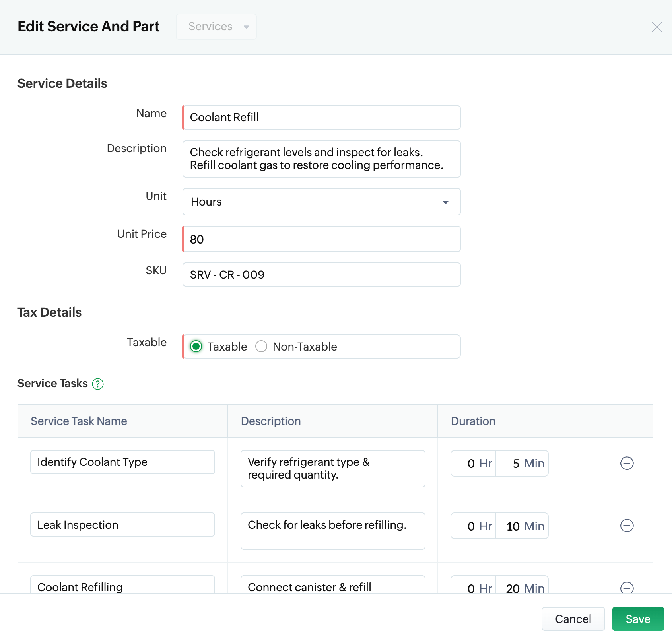Select the Taxable radio button
Image resolution: width=672 pixels, height=640 pixels.
click(x=196, y=347)
